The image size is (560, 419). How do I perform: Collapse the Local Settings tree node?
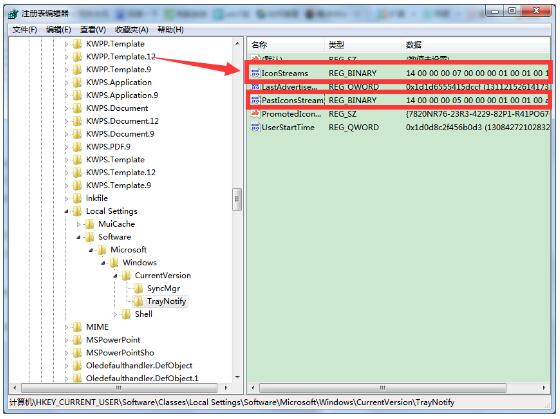point(66,211)
